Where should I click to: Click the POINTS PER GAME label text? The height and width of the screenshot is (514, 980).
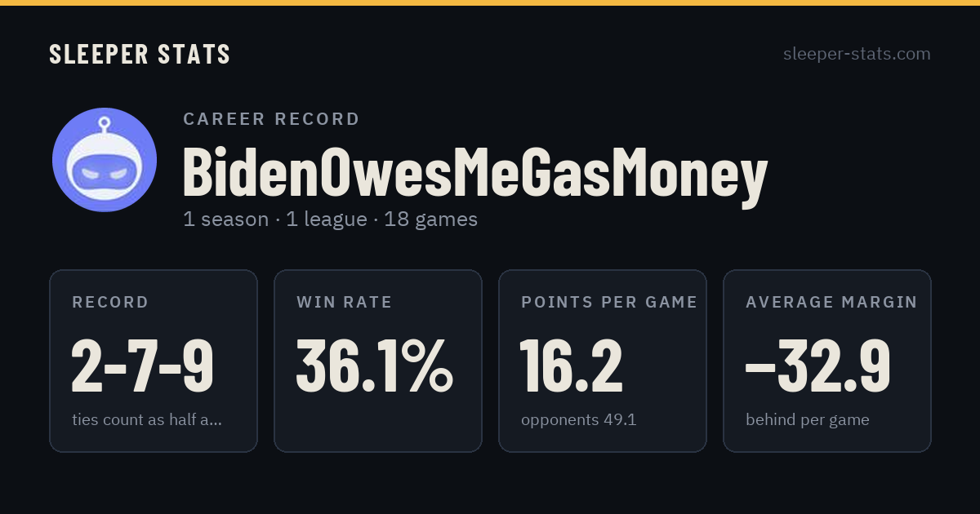pyautogui.click(x=609, y=302)
